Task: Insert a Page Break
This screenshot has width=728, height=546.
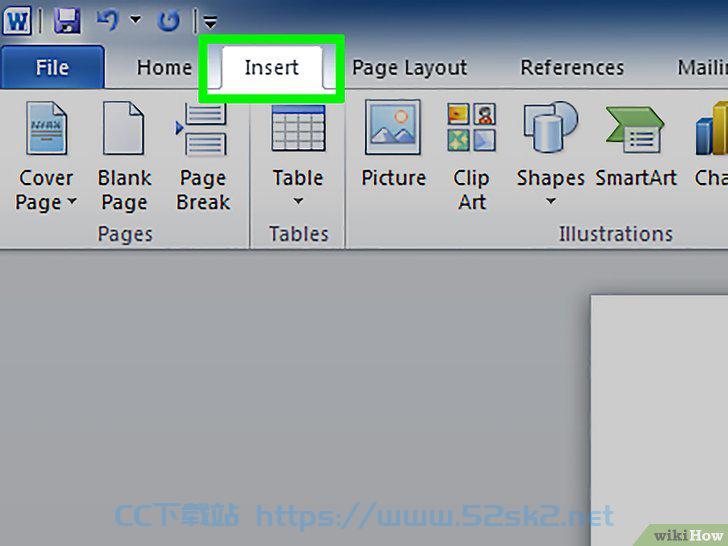Action: click(203, 156)
